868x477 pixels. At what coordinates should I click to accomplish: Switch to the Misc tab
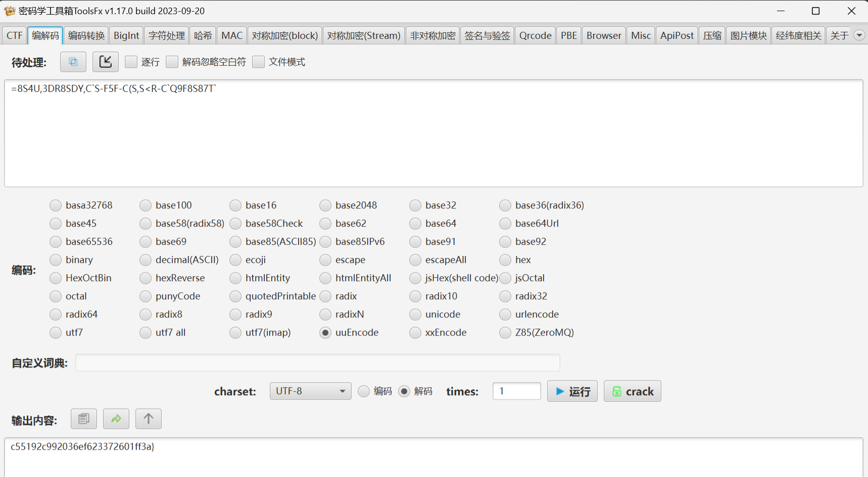coord(641,35)
